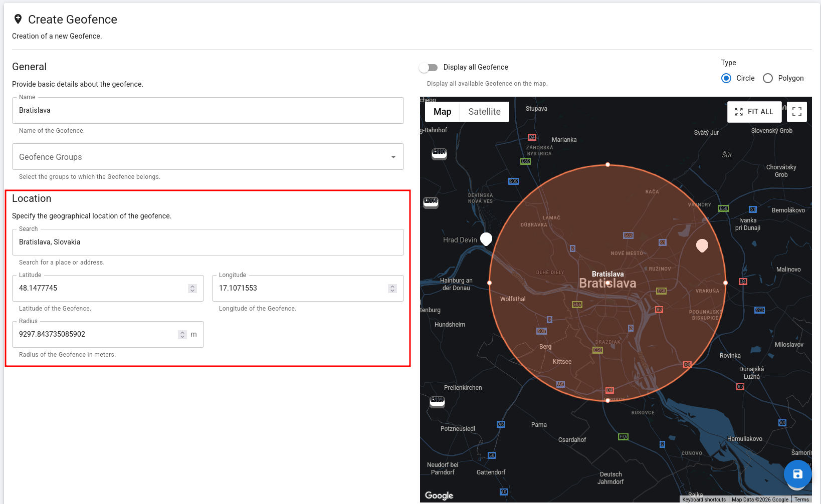Screen dimensions: 821x504
Task: Click the circle's top edge resize handle
Action: click(607, 165)
